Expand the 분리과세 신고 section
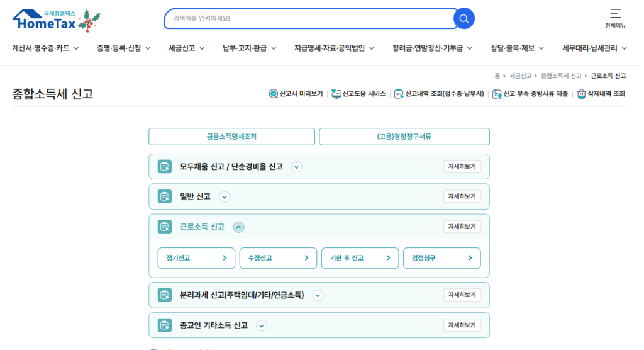644x350 pixels. click(318, 295)
